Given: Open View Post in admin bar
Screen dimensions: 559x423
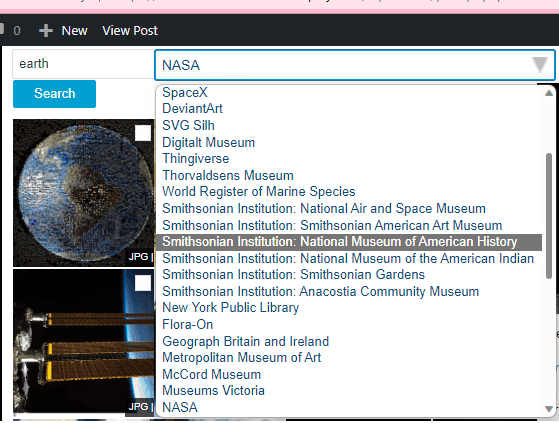Looking at the screenshot, I should (130, 31).
